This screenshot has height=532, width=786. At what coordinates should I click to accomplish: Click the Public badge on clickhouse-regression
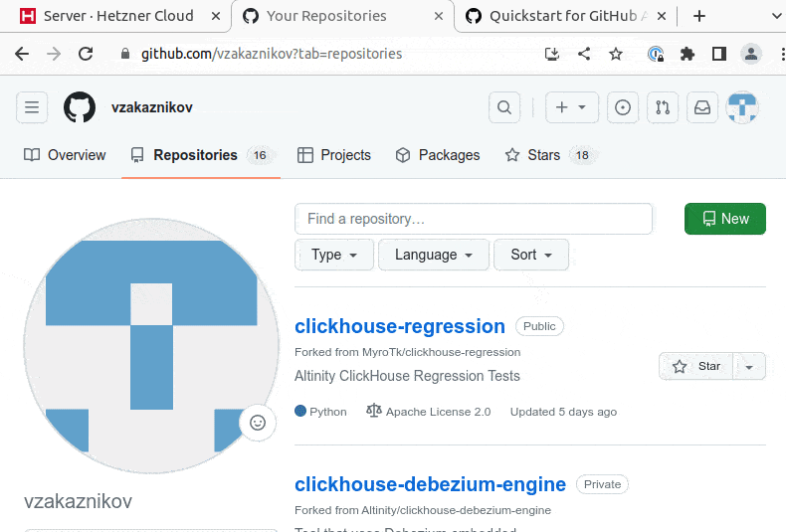(539, 326)
